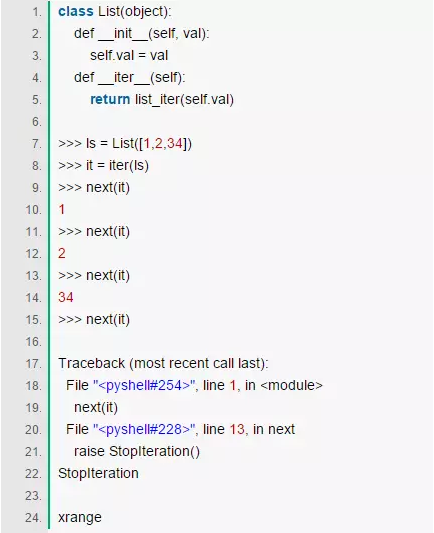Place the cursor on 'self.val = val'
Image resolution: width=434 pixels, height=533 pixels.
129,55
